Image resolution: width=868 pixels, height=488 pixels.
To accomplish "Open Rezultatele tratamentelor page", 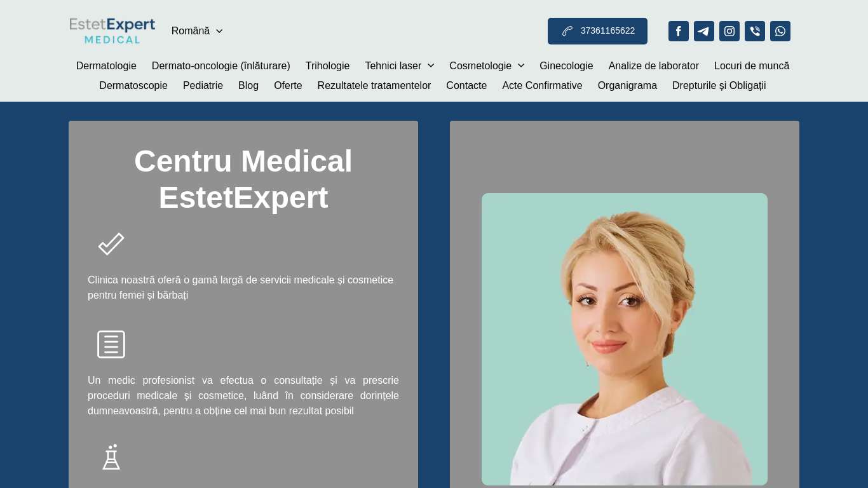I will [x=374, y=86].
